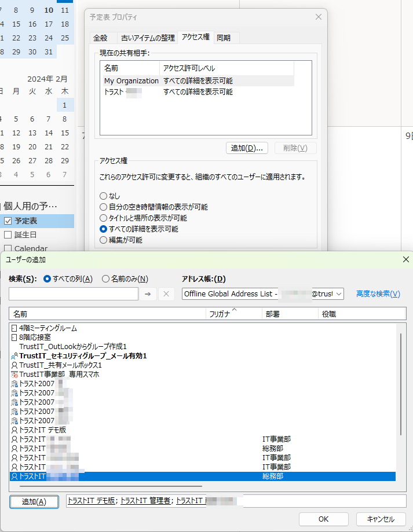
Task: Select TrustIT事業部 専用スマホ entry
Action: [59, 375]
